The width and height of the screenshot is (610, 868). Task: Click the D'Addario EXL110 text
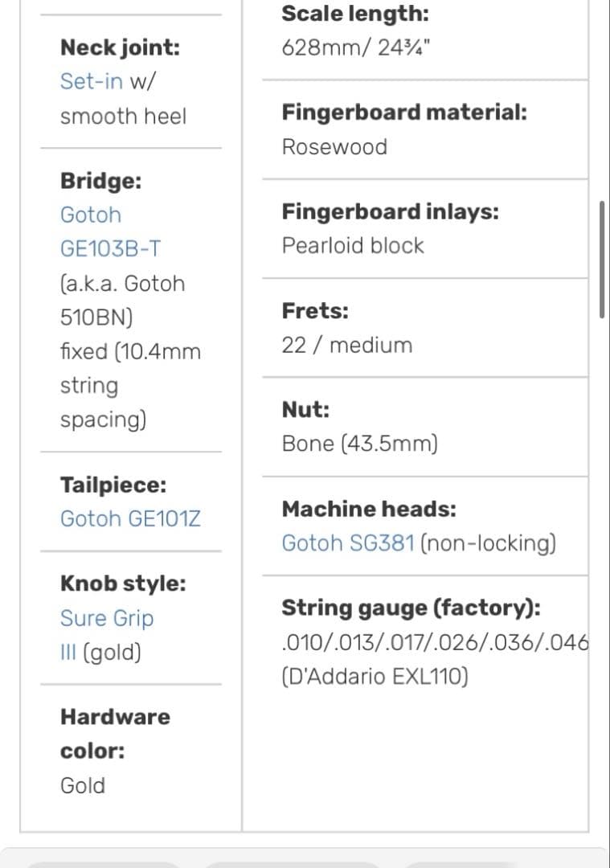375,677
